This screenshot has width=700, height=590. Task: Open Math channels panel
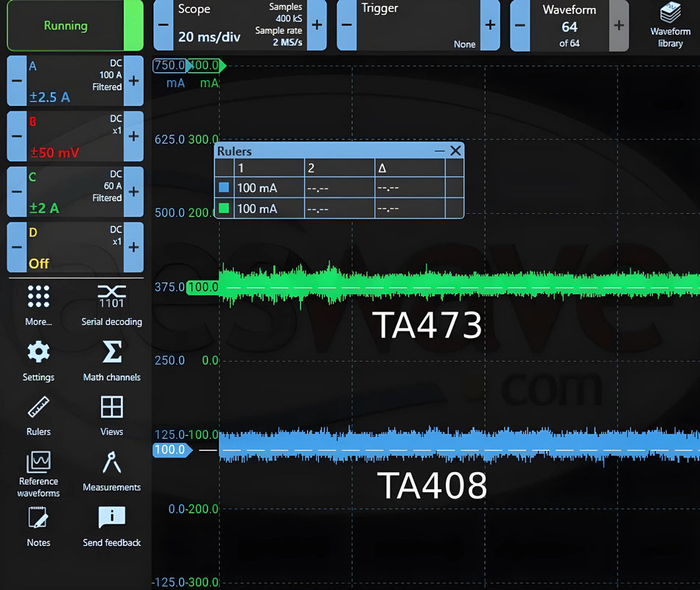click(x=111, y=361)
